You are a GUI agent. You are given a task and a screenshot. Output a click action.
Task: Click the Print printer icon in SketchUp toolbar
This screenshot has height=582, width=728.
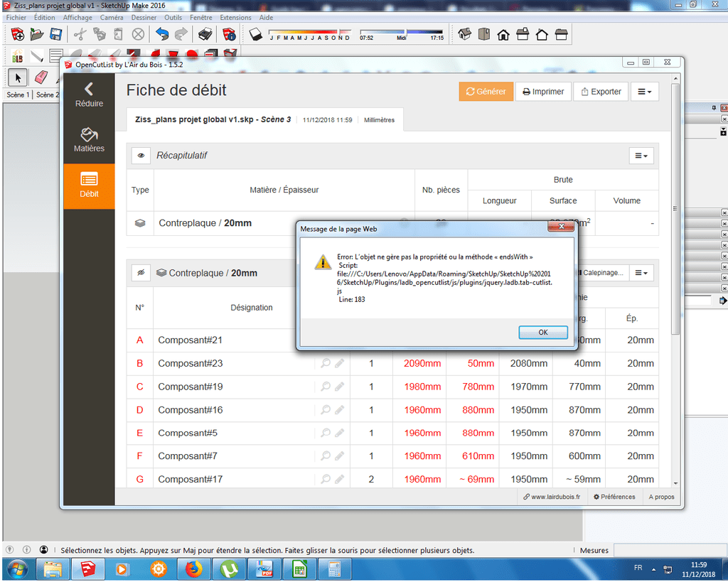pyautogui.click(x=205, y=34)
